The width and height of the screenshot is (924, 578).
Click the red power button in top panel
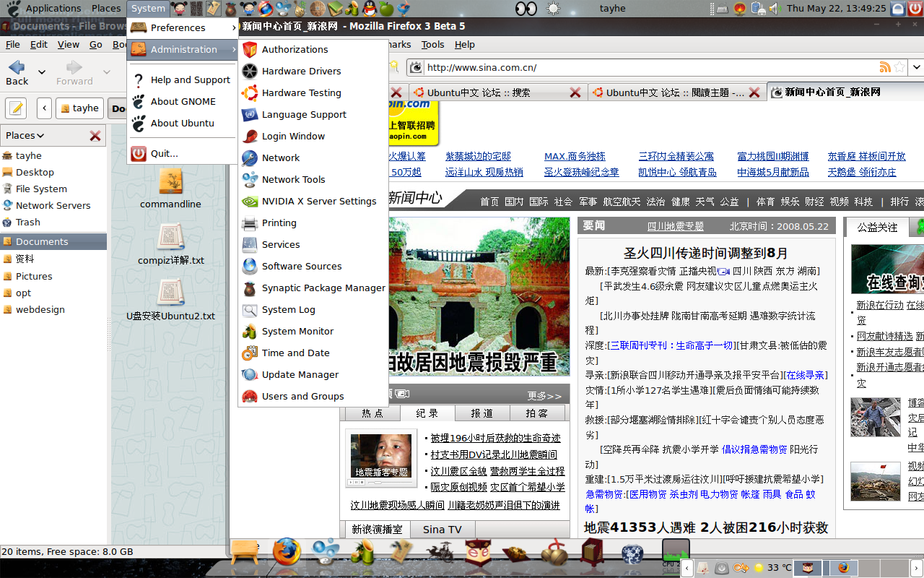(915, 9)
